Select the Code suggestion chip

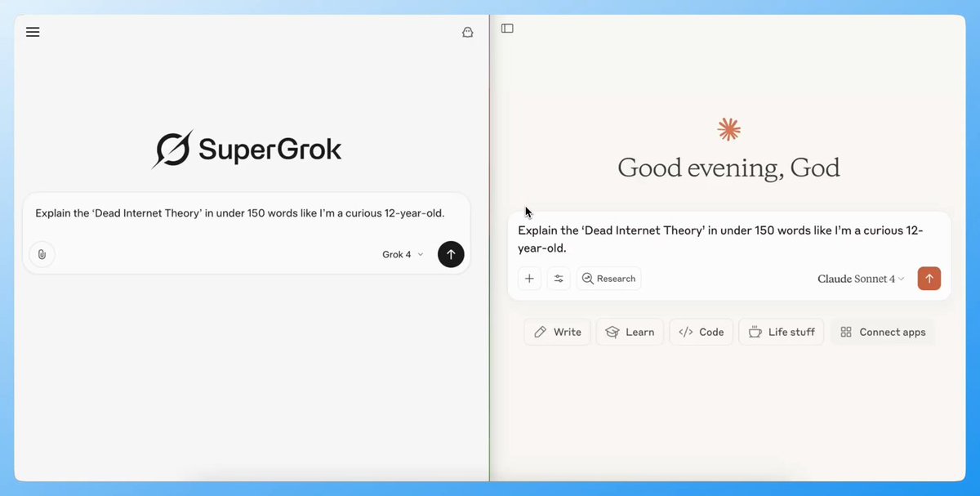702,332
